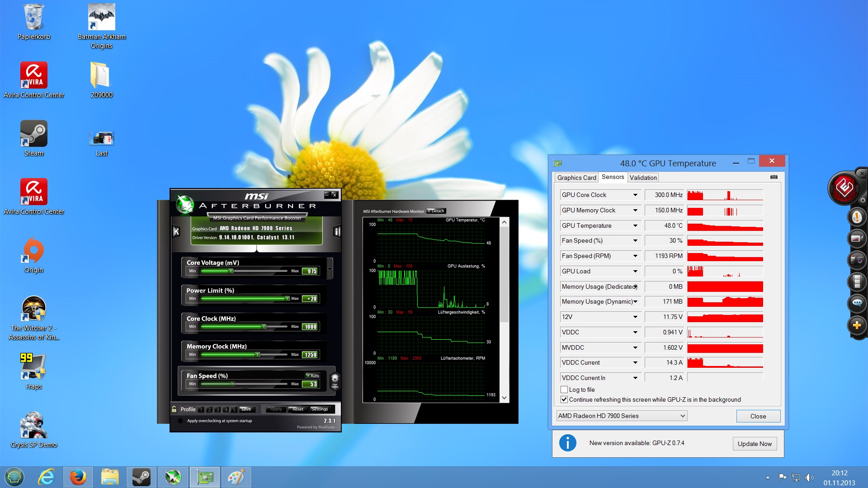Open the Validation tab
868x488 pixels.
pyautogui.click(x=643, y=178)
